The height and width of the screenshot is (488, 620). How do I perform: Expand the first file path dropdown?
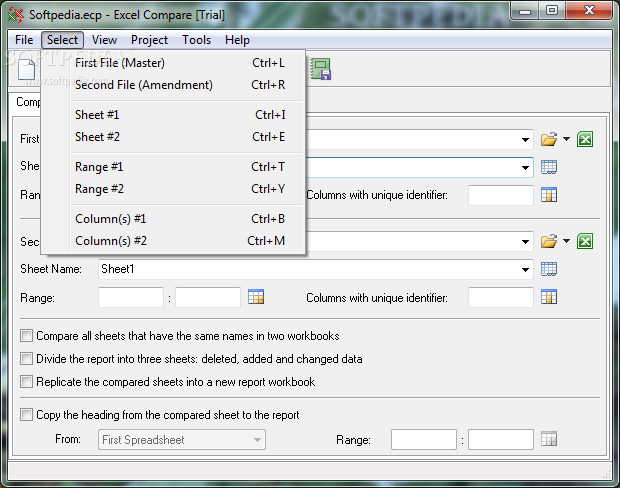(x=525, y=140)
